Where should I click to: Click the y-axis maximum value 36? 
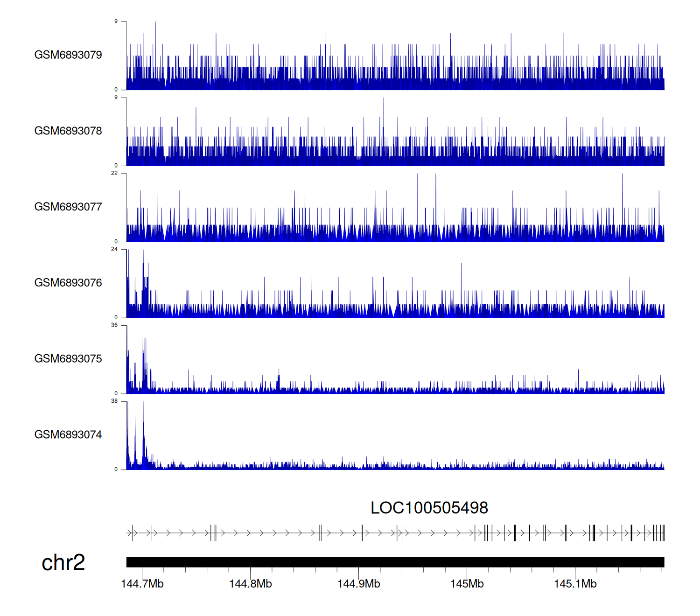pyautogui.click(x=114, y=325)
